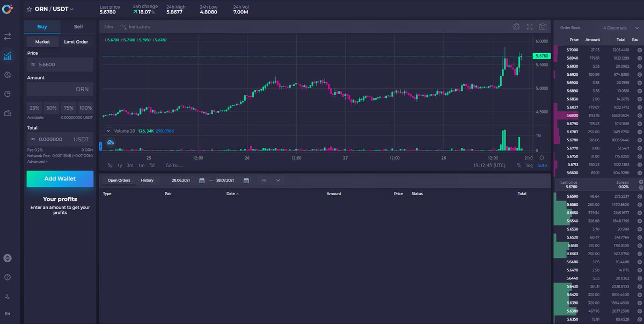Open the help question mark icon
Viewport: 644px width, 324px height.
point(8,277)
